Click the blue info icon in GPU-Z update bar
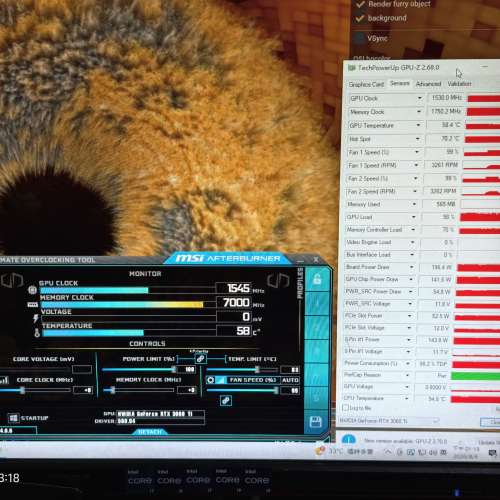500x500 pixels. point(349,440)
